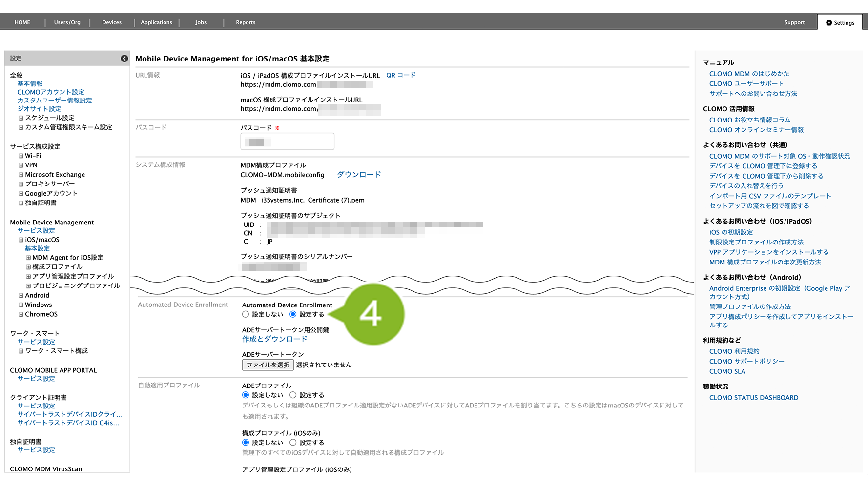Open サービス設定 under ワーク・スマート
The image size is (868, 488).
[36, 342]
